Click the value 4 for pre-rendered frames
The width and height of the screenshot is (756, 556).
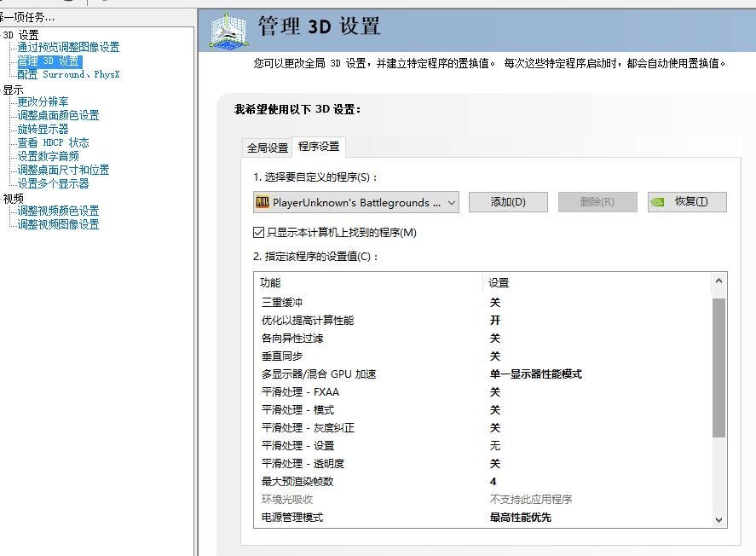pyautogui.click(x=493, y=481)
